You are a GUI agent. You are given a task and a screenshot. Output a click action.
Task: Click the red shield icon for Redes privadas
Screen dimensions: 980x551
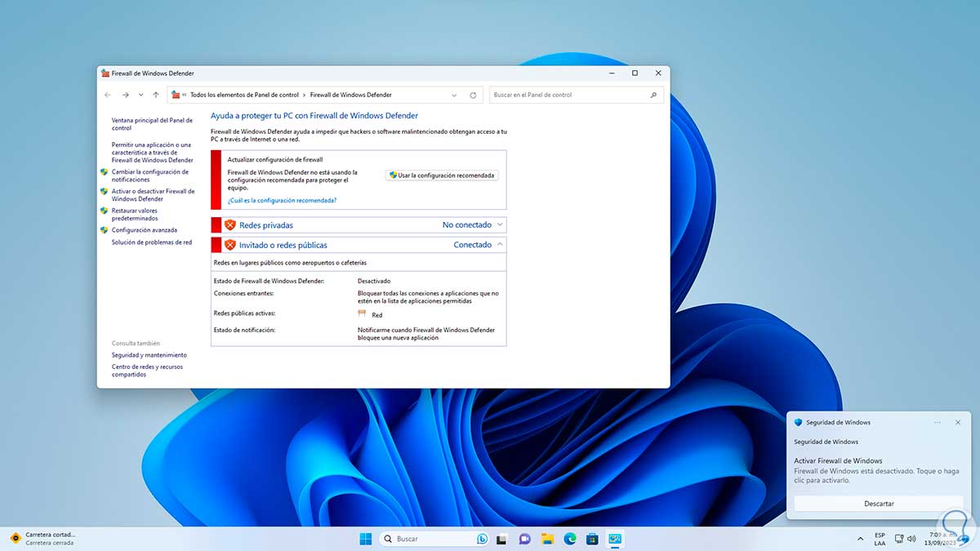click(230, 224)
